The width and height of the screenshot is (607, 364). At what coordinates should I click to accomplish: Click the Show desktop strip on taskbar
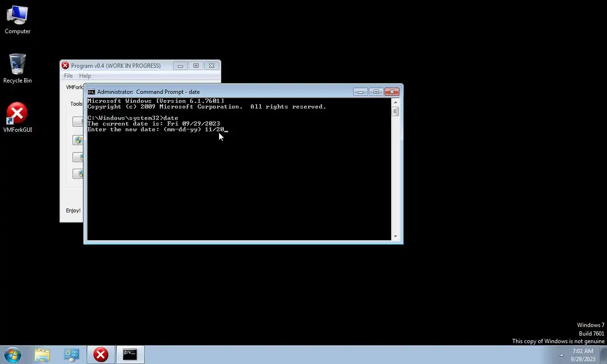coord(603,355)
